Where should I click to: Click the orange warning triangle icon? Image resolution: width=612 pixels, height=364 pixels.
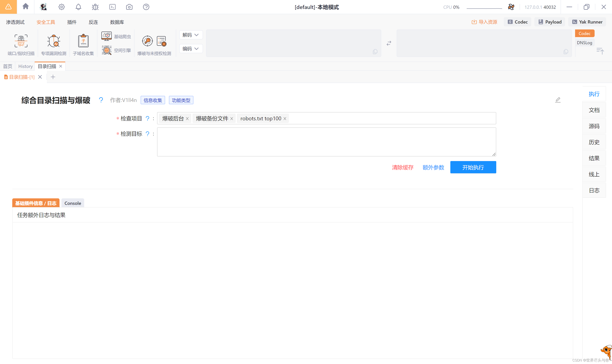(x=8, y=7)
